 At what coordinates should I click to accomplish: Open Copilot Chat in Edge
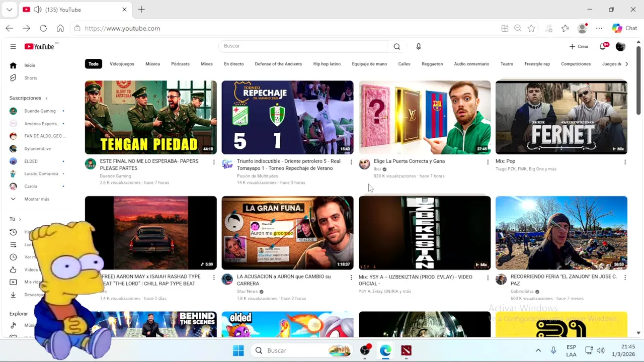(624, 29)
